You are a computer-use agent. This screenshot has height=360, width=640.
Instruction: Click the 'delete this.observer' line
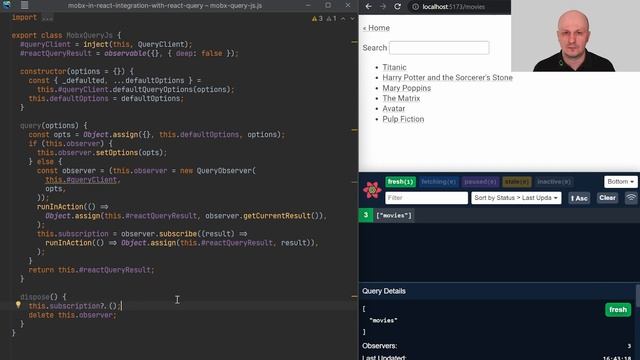click(72, 315)
